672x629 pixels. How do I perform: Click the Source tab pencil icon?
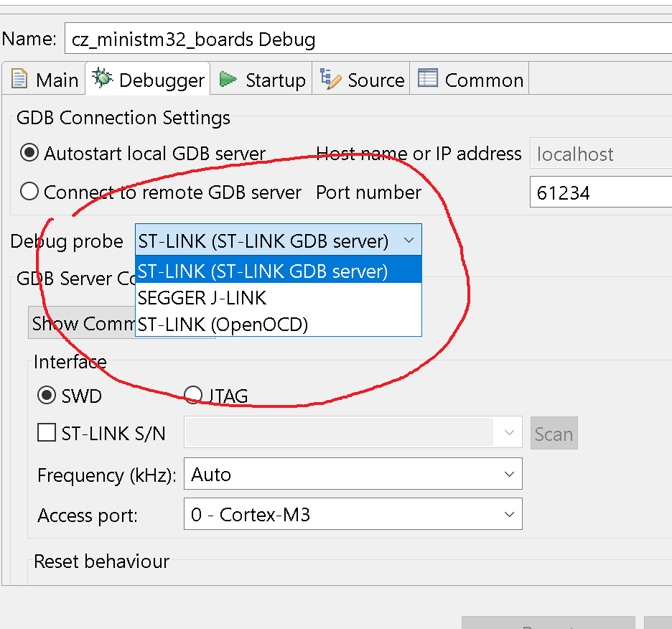pyautogui.click(x=330, y=79)
